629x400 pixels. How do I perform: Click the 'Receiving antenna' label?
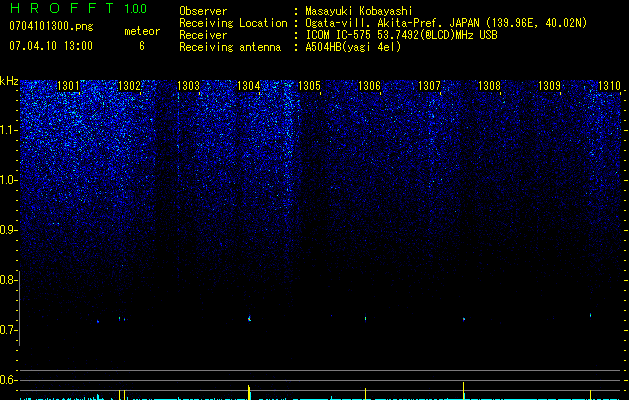230,47
